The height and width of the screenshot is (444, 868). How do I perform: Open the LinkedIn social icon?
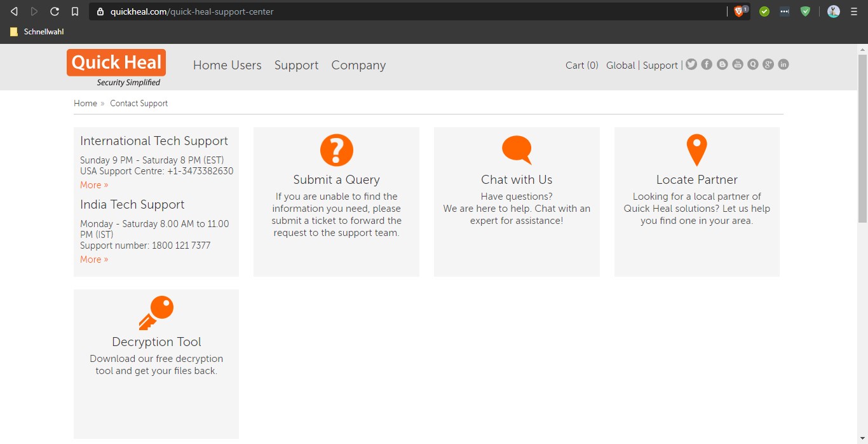[x=783, y=64]
